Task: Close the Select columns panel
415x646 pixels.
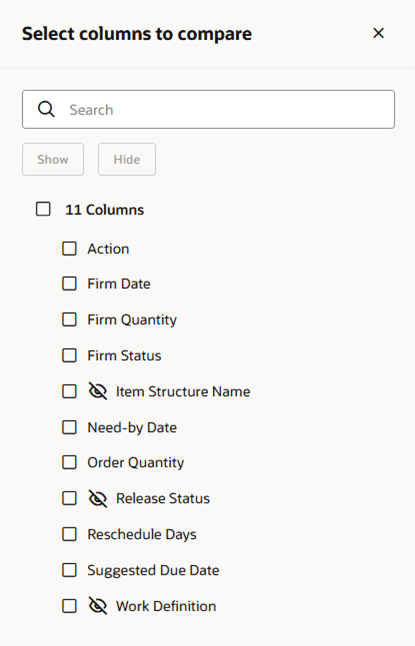Action: tap(378, 33)
